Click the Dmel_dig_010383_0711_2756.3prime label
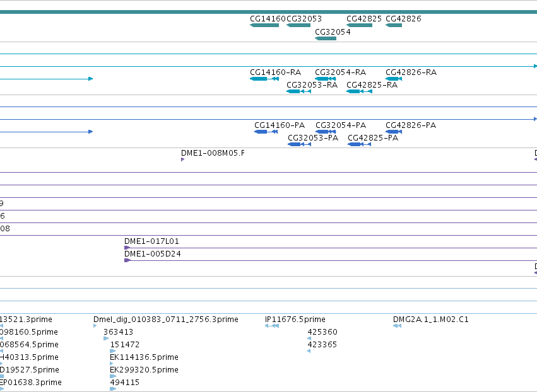 coord(166,320)
